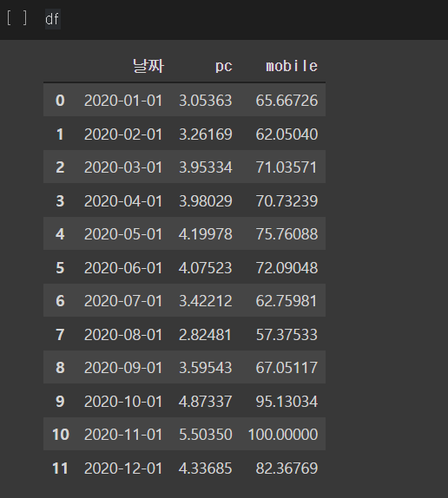Click date cell 2020-11-01
448x498 pixels.
[123, 434]
